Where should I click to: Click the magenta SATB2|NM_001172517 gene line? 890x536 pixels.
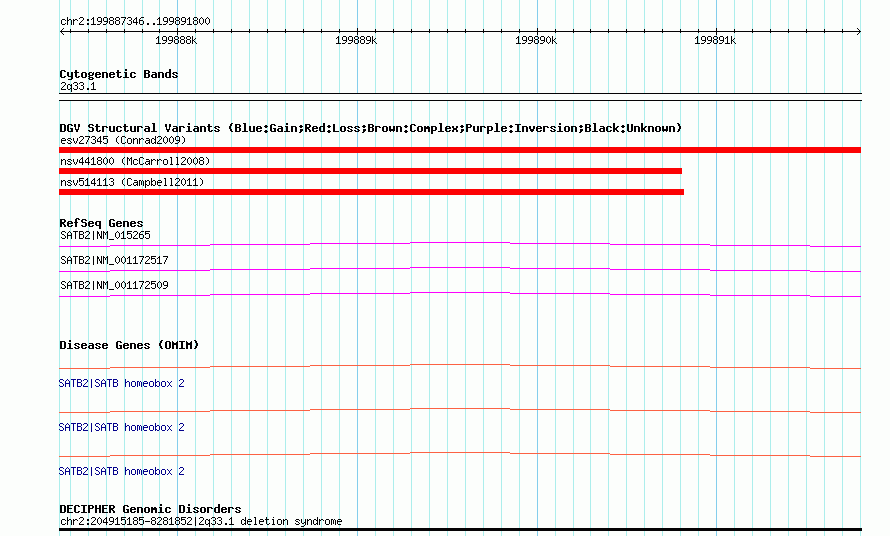pyautogui.click(x=460, y=270)
